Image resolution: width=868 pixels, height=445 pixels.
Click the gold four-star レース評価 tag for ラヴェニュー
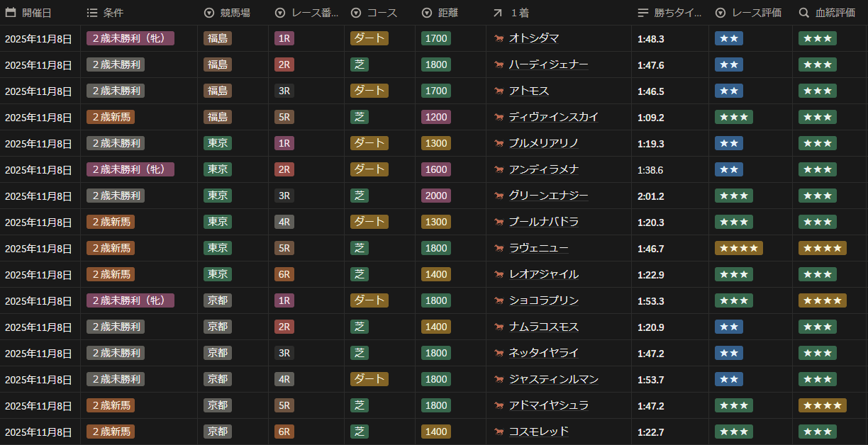738,248
